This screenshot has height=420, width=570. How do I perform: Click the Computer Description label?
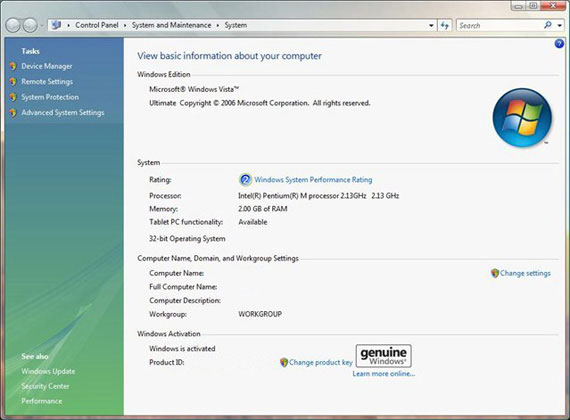point(185,300)
